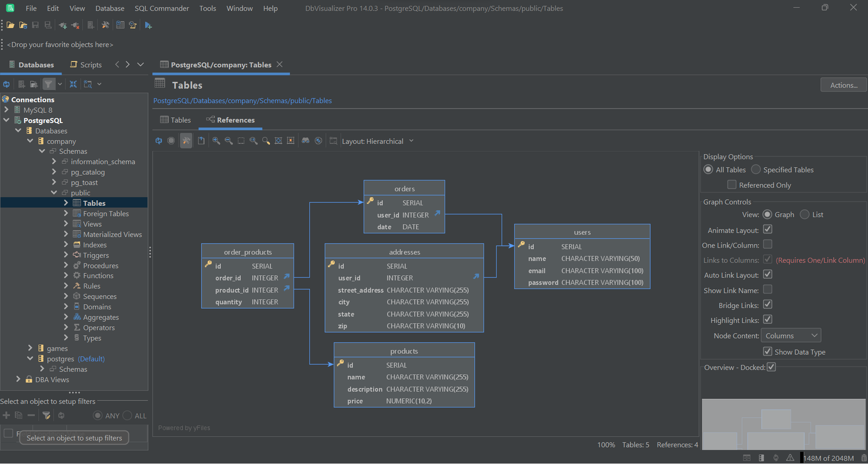Select the All Tables radio button
This screenshot has height=464, width=868.
tap(708, 169)
